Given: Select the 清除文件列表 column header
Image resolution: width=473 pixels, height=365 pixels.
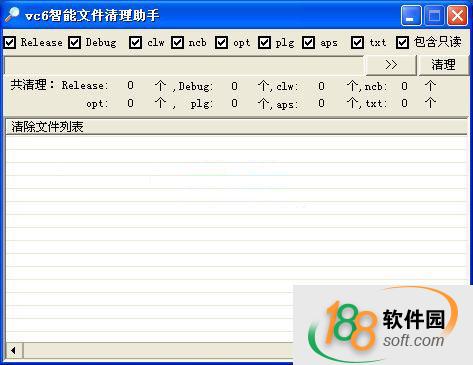Looking at the screenshot, I should 236,127.
